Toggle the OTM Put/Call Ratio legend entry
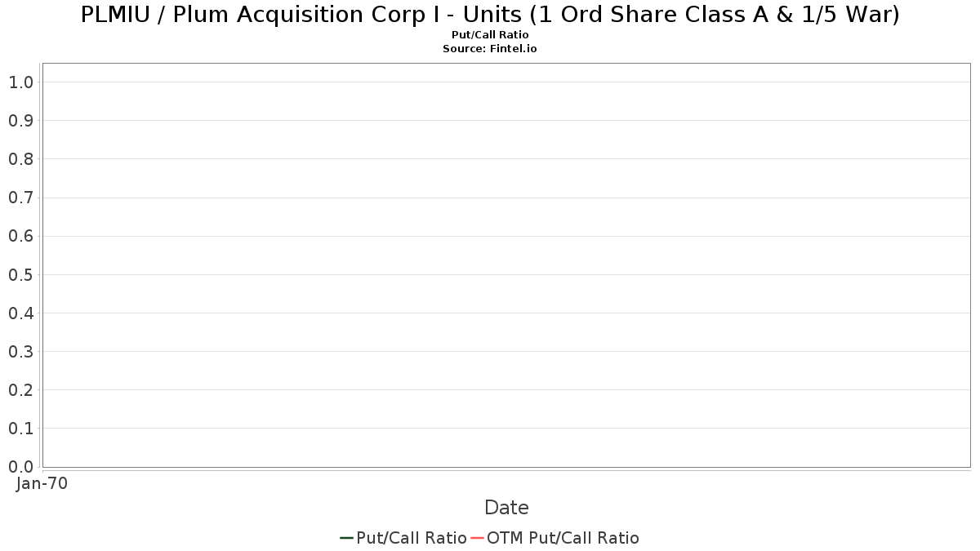This screenshot has height=551, width=980. [555, 538]
